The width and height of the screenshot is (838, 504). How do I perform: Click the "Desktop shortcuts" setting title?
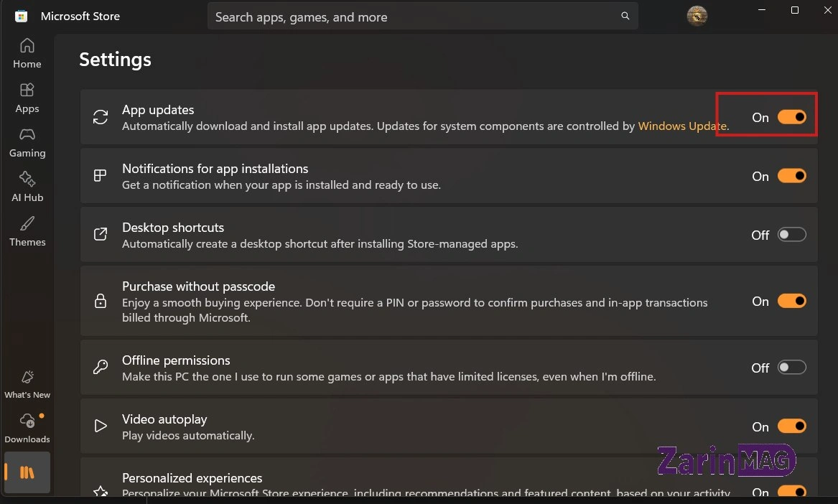[x=172, y=227]
